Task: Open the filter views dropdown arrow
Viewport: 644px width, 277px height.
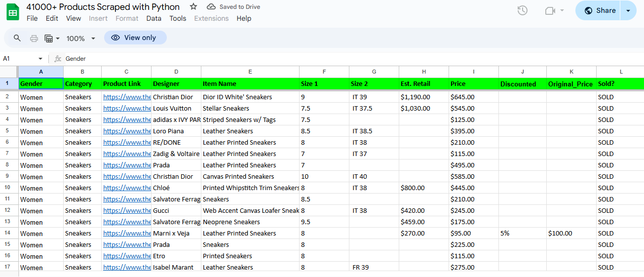Action: [x=58, y=38]
